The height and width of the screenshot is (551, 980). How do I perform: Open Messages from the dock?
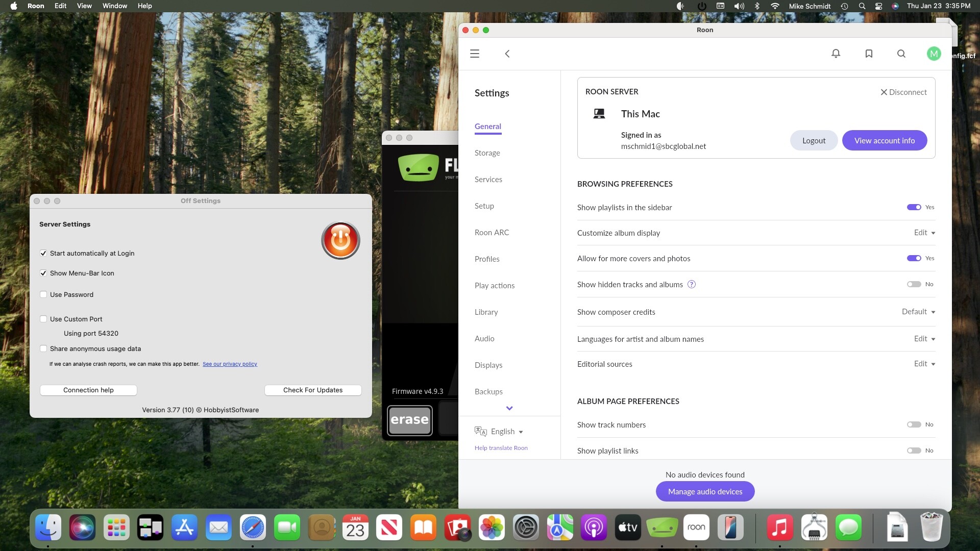coord(848,528)
